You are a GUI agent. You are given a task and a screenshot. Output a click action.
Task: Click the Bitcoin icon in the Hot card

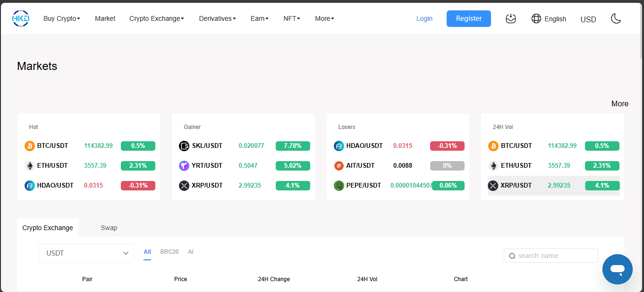click(30, 146)
